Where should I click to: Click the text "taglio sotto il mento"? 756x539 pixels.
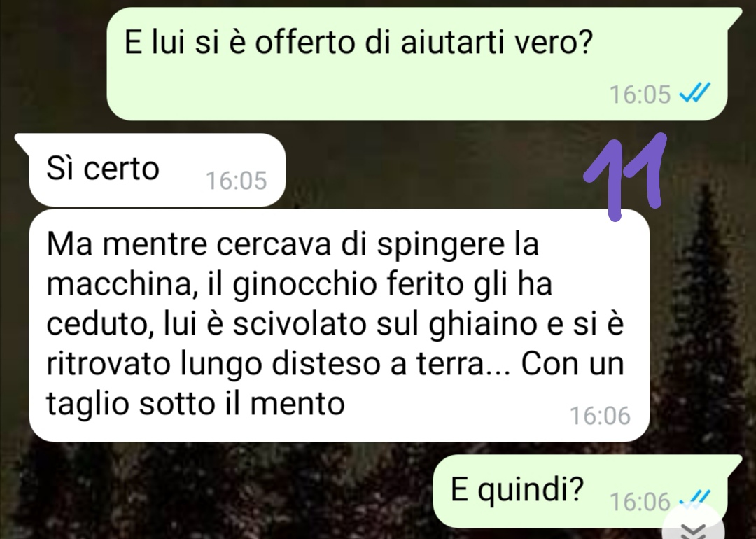pyautogui.click(x=196, y=403)
